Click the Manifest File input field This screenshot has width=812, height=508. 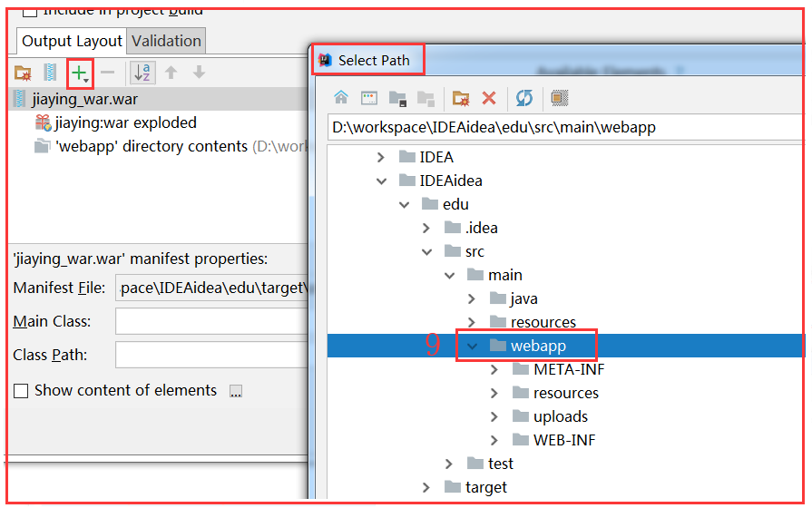211,288
